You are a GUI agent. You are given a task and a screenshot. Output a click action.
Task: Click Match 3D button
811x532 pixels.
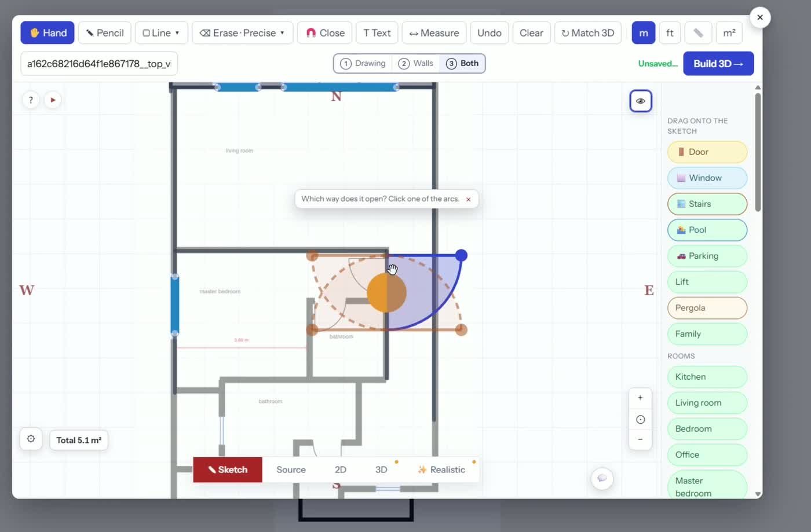tap(588, 33)
